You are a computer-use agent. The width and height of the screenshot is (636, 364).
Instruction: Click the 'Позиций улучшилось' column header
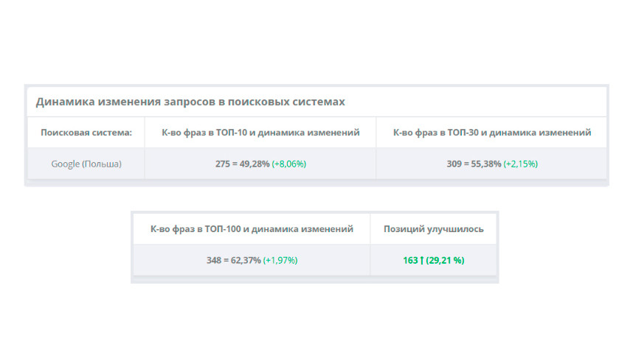(434, 228)
